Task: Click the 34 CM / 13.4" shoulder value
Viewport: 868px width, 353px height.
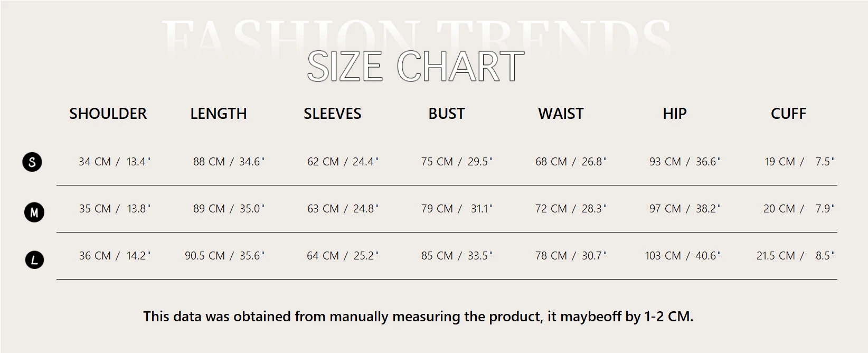Action: point(115,162)
